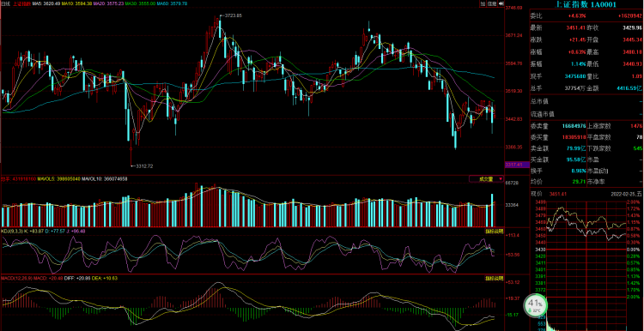Click the 上证指数 1A0001 title
Viewport: 644px width, 331px height.
coord(586,5)
